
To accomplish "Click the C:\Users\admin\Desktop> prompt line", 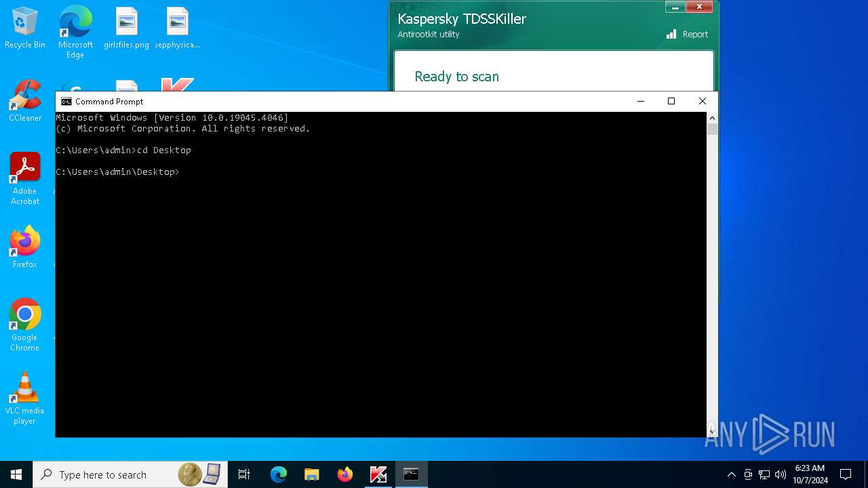I will coord(118,172).
